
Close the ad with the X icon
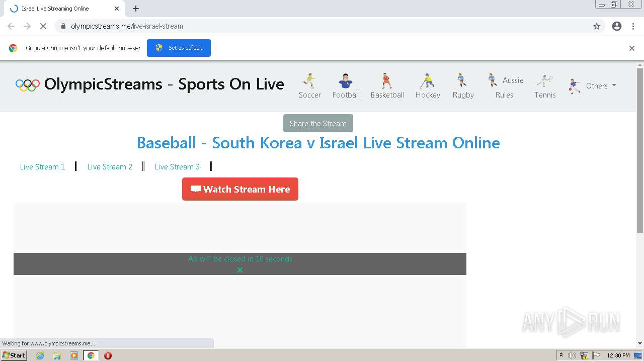pyautogui.click(x=240, y=270)
